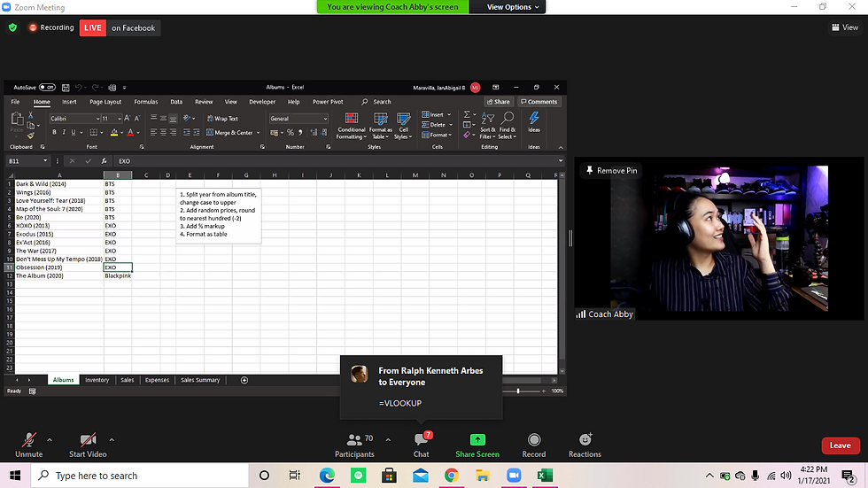Viewport: 868px width, 488px height.
Task: Click Remove Pin on Coach Abby's video
Action: tap(612, 170)
